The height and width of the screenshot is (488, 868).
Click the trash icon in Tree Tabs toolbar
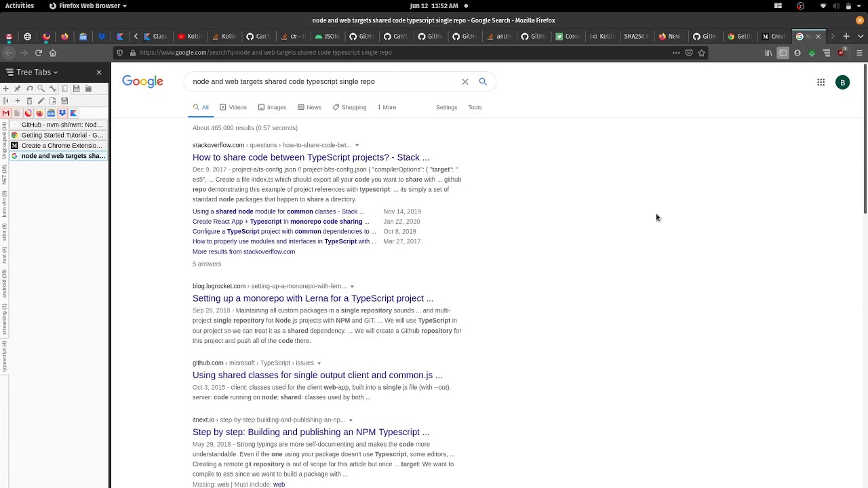[29, 101]
